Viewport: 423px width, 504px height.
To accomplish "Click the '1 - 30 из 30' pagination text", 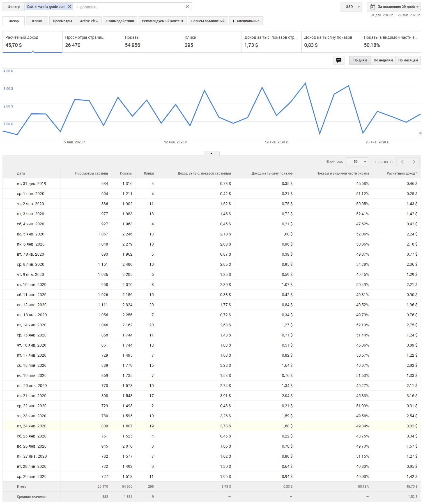I will point(384,162).
